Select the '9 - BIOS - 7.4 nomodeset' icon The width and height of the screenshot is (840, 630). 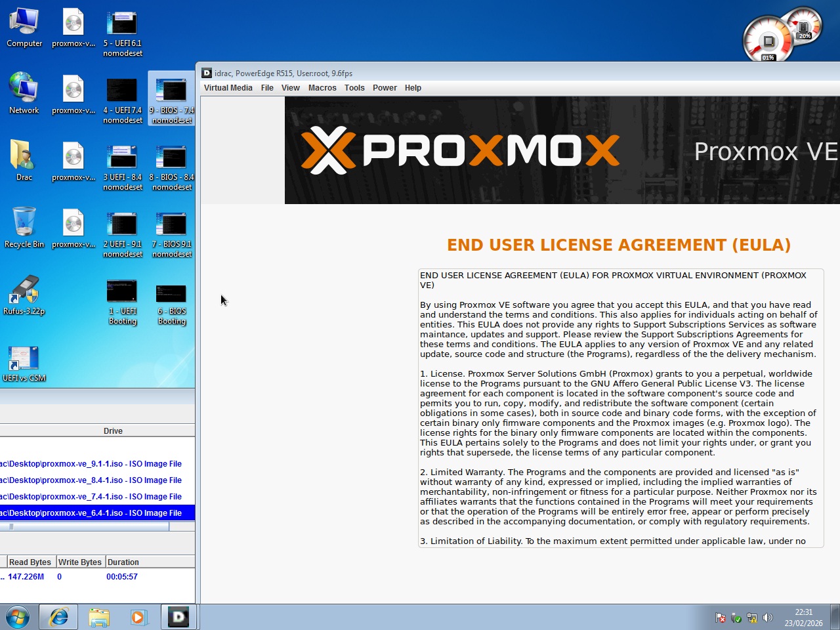[172, 100]
